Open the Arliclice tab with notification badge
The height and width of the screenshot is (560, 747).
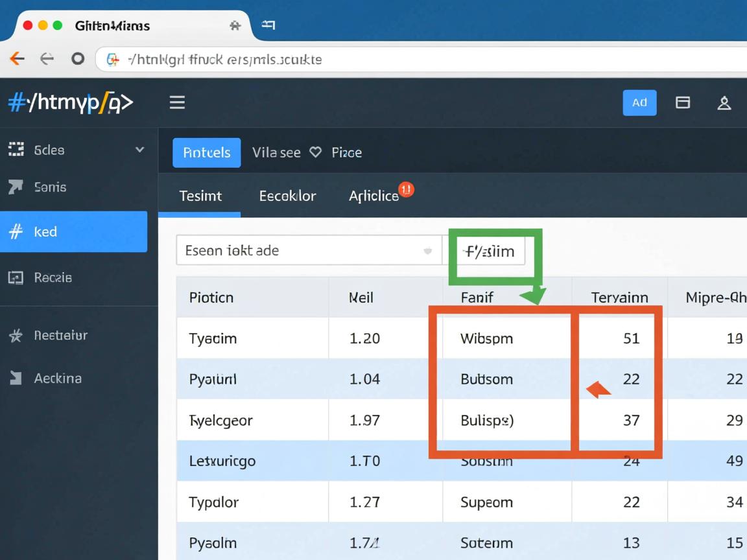pos(374,196)
